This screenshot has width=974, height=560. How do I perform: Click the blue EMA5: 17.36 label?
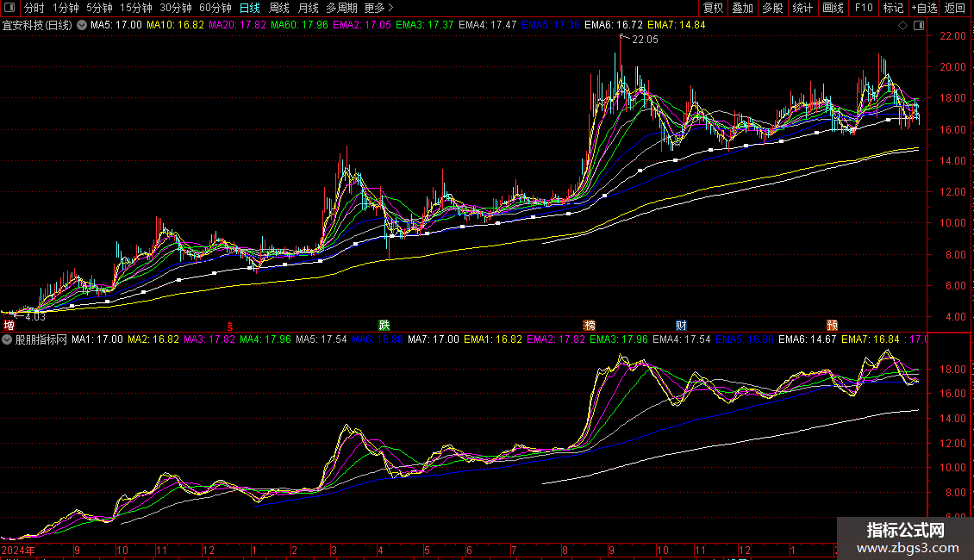[551, 26]
